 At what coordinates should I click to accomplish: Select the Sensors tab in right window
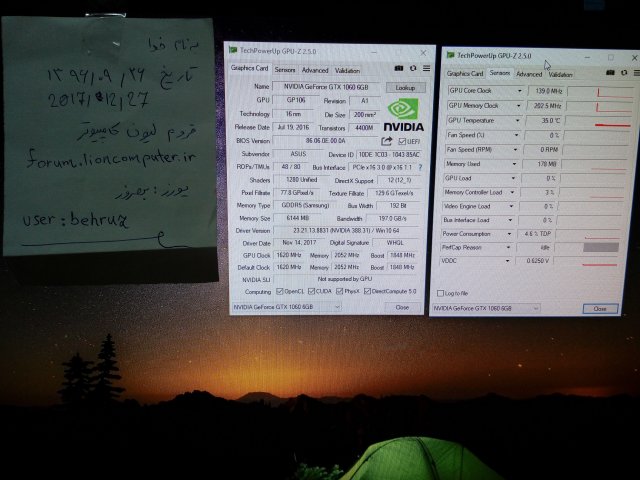click(500, 73)
